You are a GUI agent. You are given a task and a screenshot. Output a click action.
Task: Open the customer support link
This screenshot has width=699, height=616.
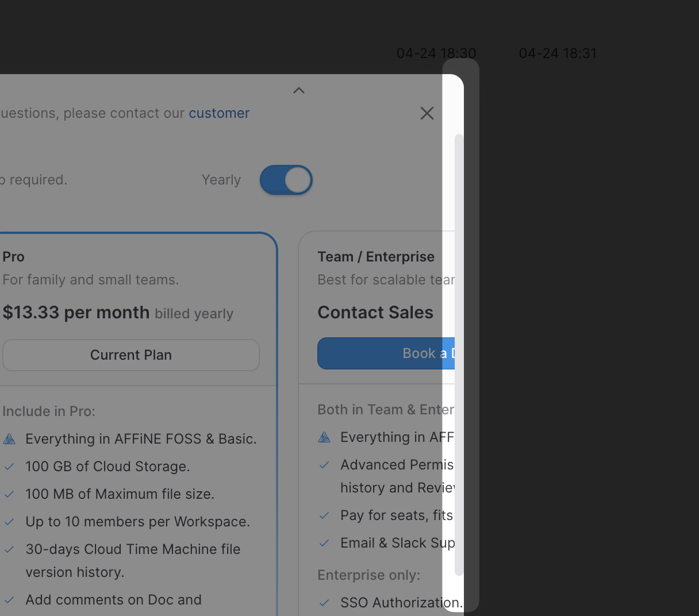click(x=219, y=113)
